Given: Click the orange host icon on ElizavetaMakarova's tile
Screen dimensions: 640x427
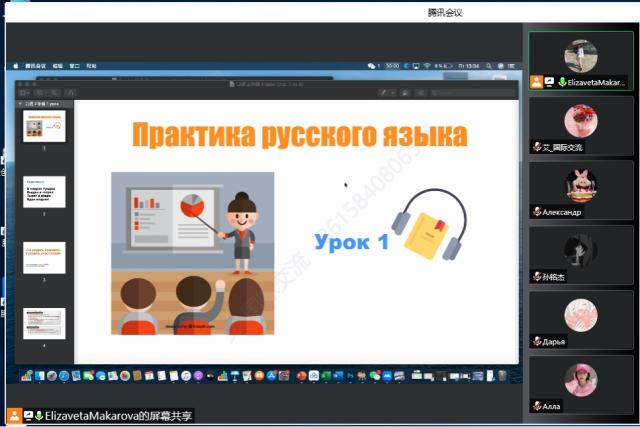Looking at the screenshot, I should coord(537,82).
